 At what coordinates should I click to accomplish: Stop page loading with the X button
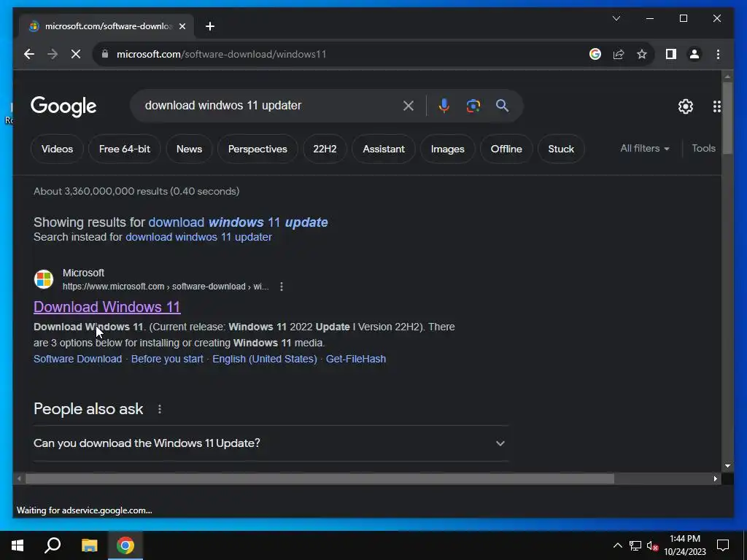[76, 54]
